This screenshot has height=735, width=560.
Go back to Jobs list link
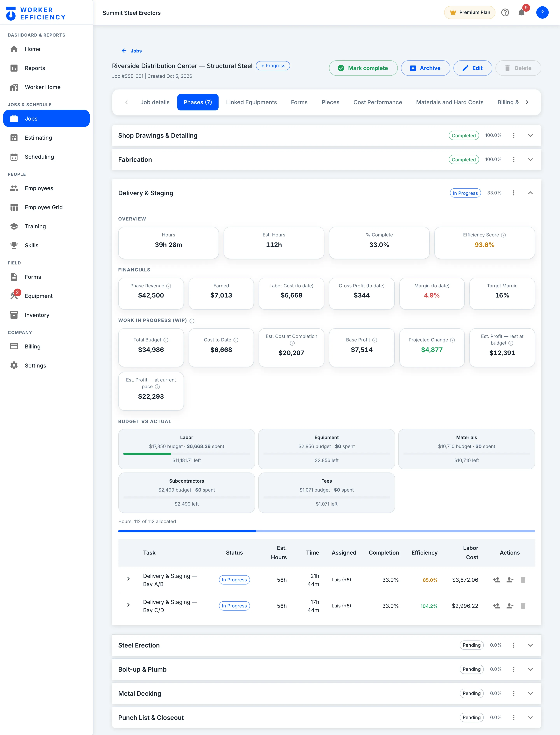pos(132,51)
